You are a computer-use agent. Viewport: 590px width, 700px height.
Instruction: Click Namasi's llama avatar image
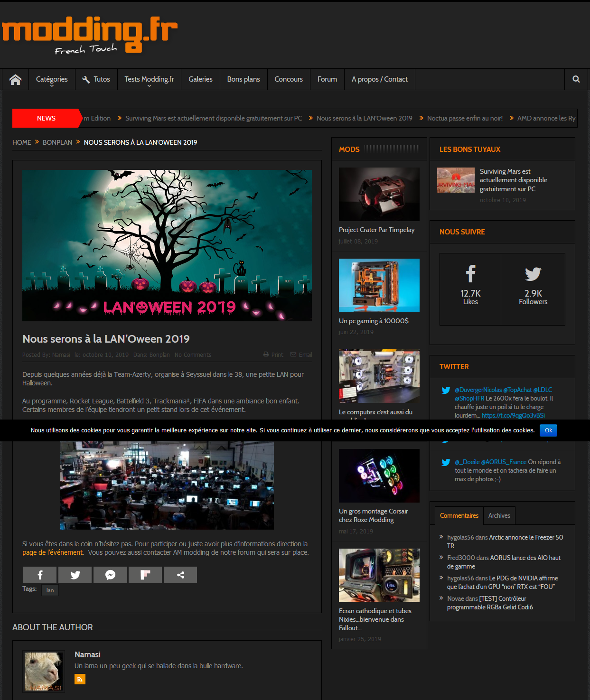tap(43, 672)
